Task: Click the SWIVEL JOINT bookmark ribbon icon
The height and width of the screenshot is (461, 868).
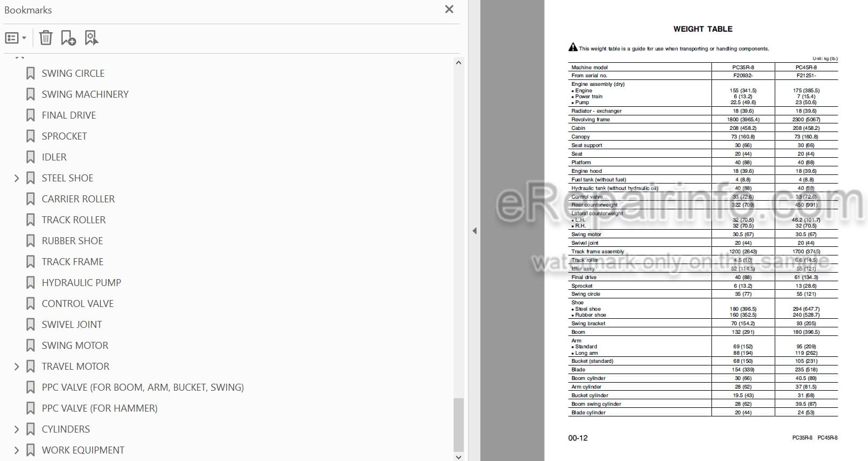Action: (31, 325)
